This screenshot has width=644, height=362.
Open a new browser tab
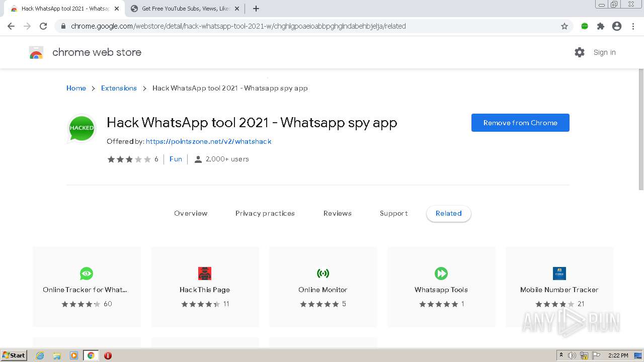tap(256, 9)
